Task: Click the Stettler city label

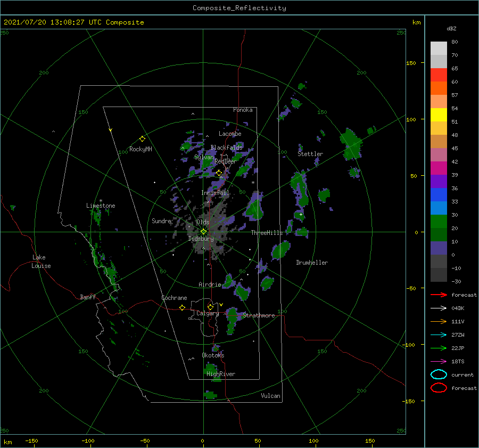Action: [310, 154]
